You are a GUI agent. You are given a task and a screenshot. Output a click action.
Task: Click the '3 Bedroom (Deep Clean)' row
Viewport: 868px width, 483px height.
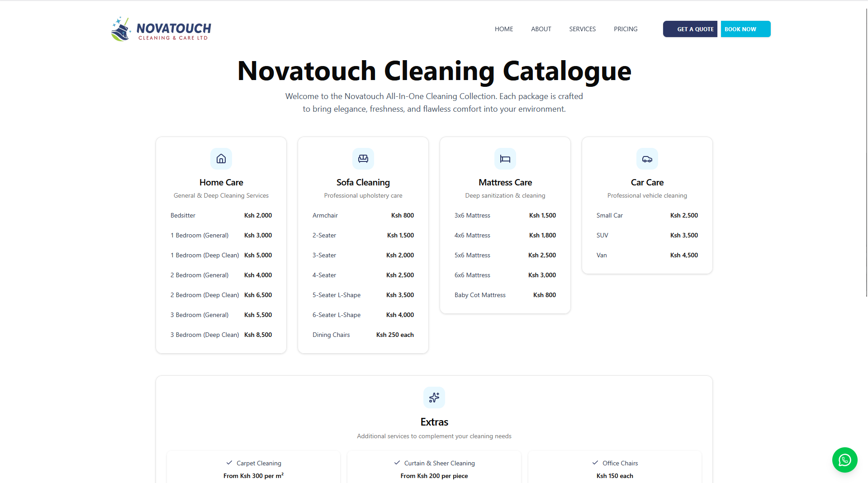click(221, 335)
